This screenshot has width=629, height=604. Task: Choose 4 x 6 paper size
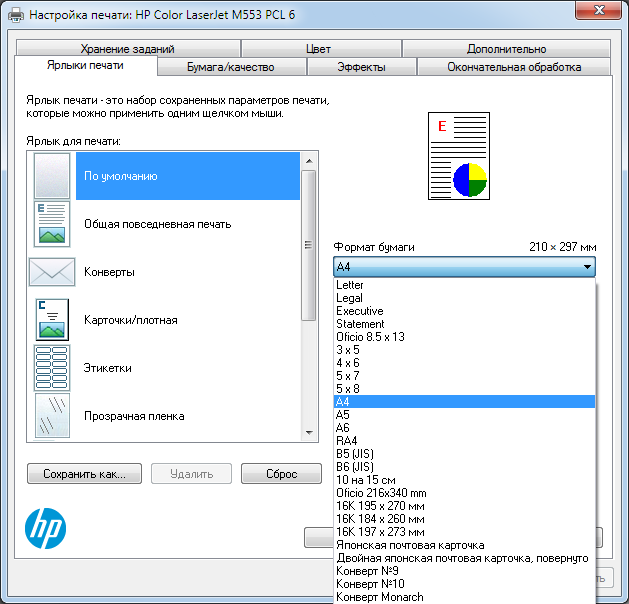point(464,363)
